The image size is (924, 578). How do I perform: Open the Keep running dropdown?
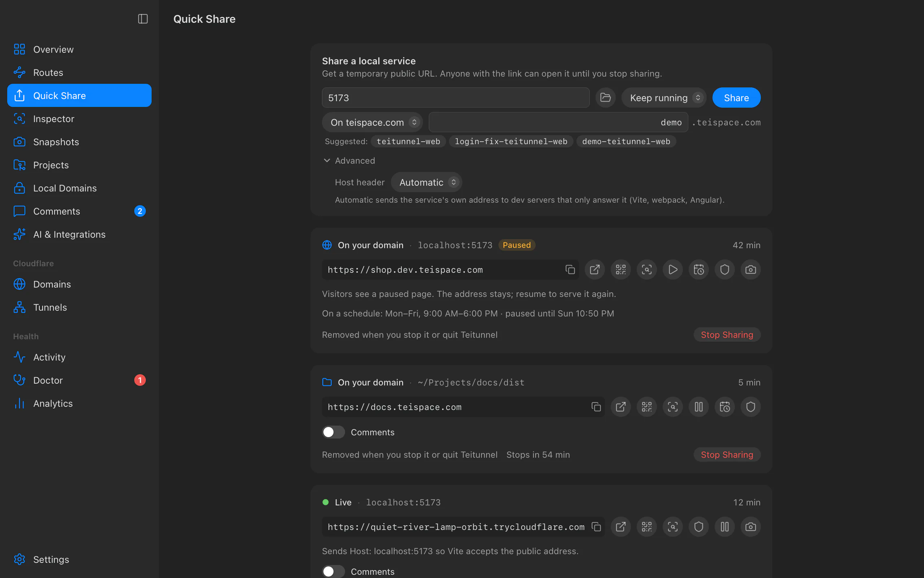click(664, 98)
